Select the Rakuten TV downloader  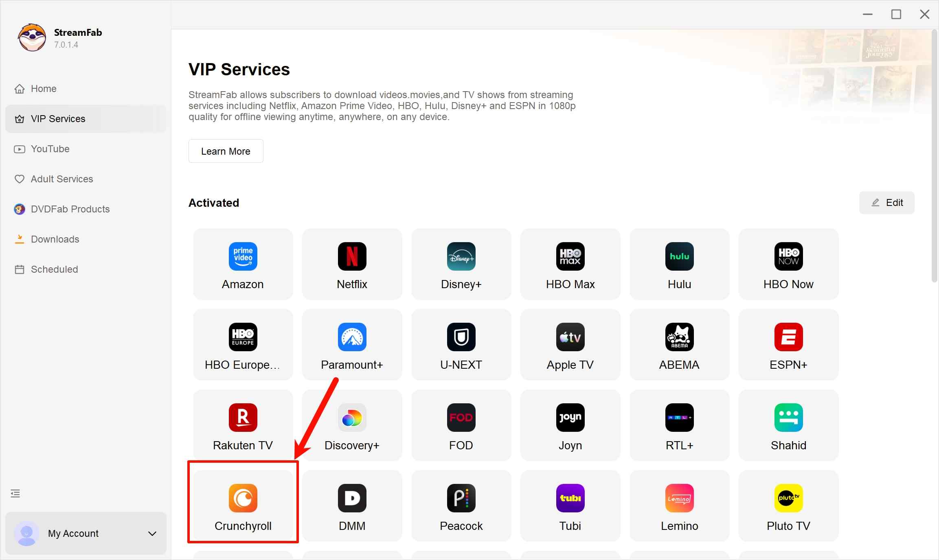pos(243,424)
